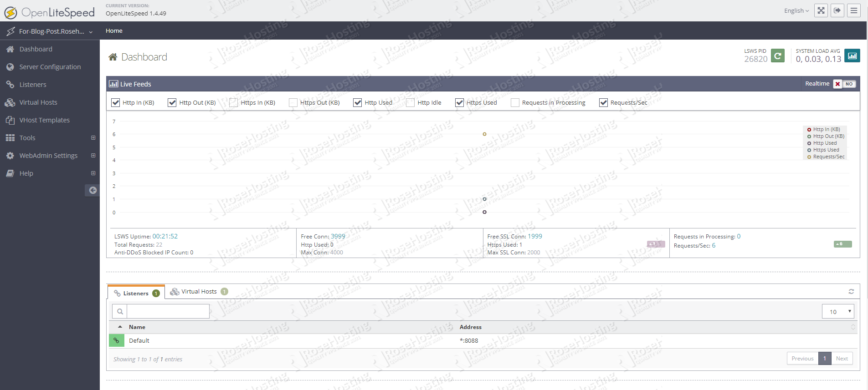Image resolution: width=868 pixels, height=390 pixels.
Task: Click the Https Used sparkline badge
Action: [x=656, y=244]
